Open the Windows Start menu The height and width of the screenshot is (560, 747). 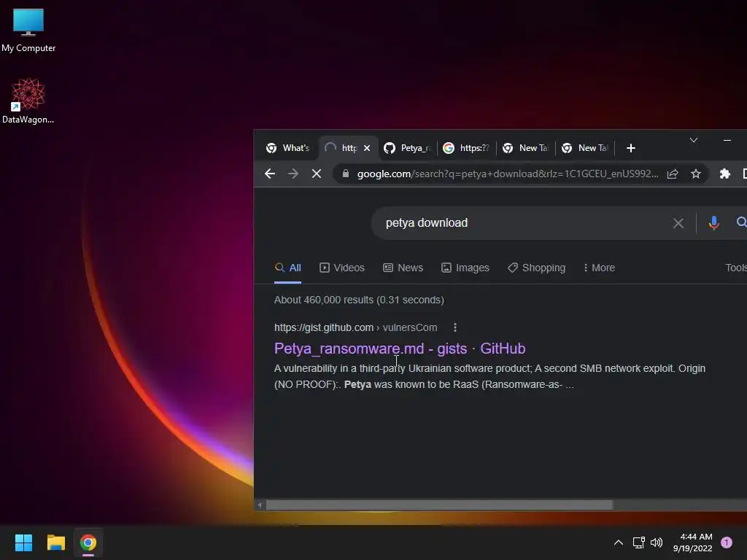[23, 542]
